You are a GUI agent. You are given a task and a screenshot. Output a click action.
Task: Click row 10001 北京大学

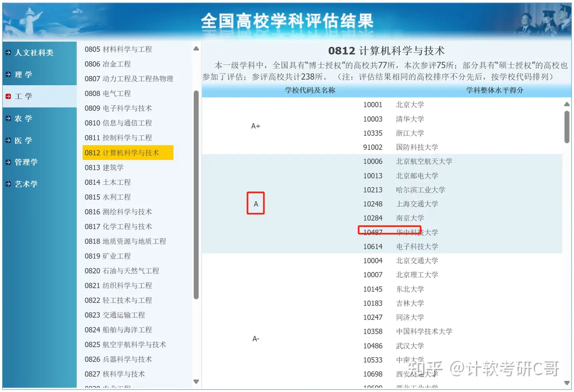(x=393, y=105)
